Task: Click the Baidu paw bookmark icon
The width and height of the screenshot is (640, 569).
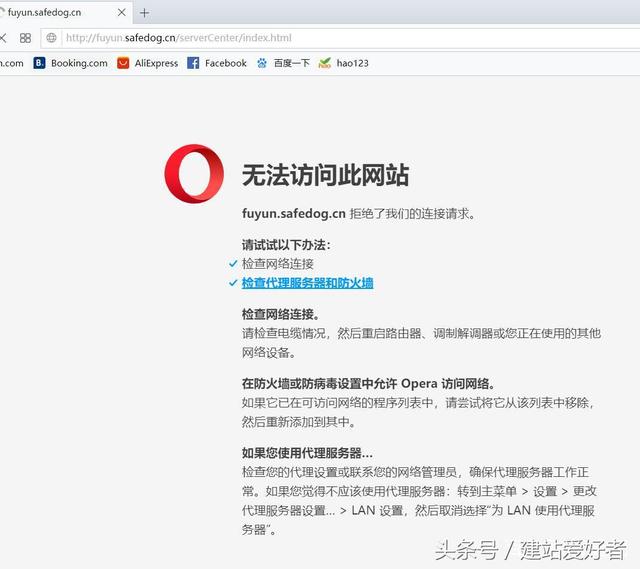Action: point(262,63)
